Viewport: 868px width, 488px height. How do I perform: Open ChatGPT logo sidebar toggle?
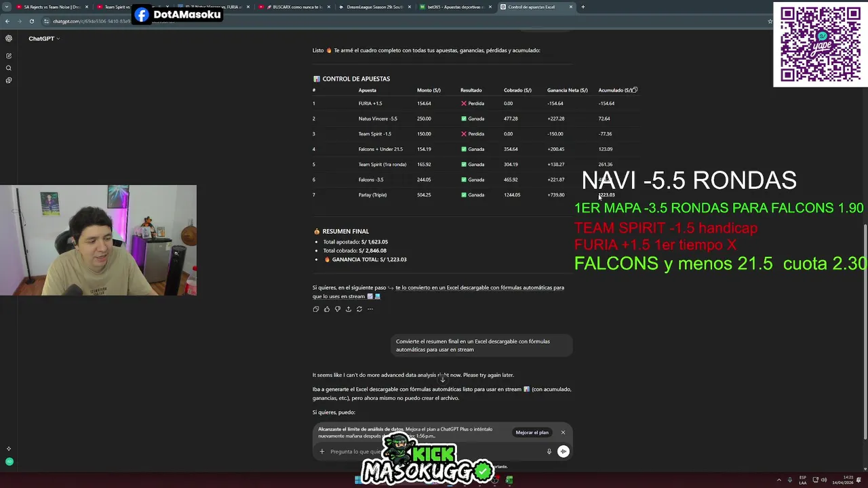click(x=9, y=39)
